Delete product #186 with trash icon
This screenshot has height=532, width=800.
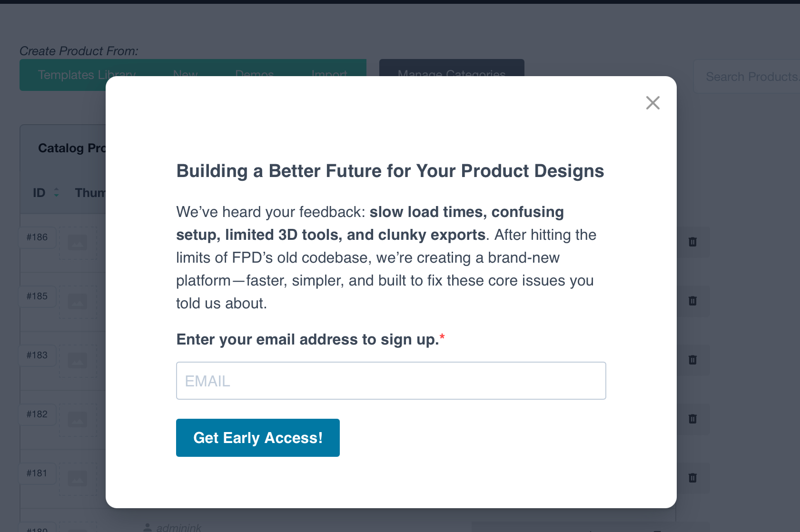(692, 242)
